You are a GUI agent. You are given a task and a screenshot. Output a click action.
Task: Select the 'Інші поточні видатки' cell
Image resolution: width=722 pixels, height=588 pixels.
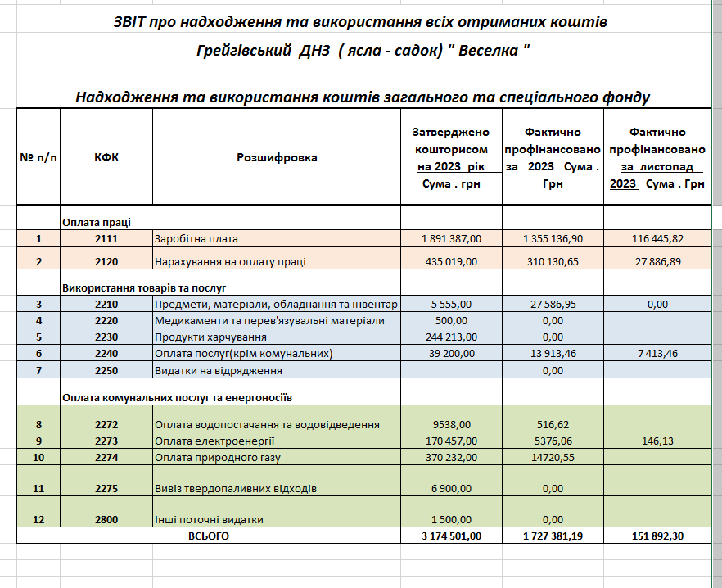[277, 512]
